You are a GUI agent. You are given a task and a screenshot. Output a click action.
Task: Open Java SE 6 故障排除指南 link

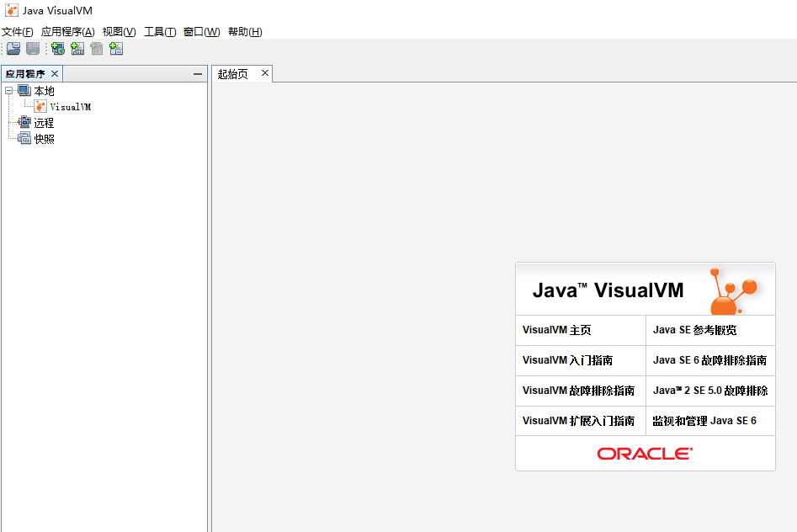pyautogui.click(x=709, y=360)
